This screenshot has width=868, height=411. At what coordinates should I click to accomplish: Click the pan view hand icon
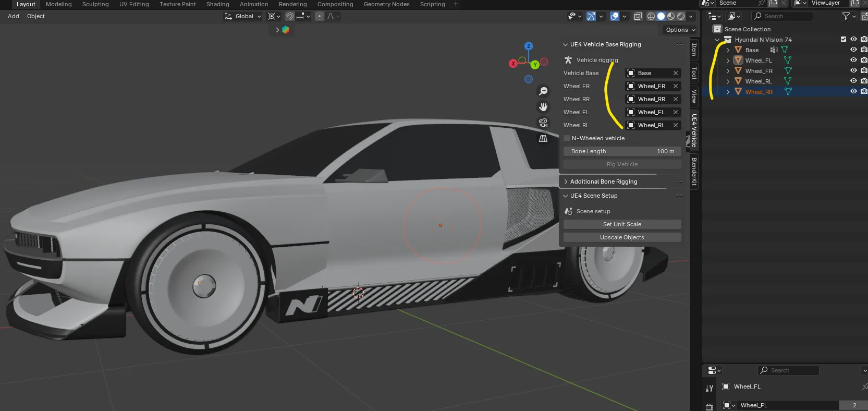[543, 107]
